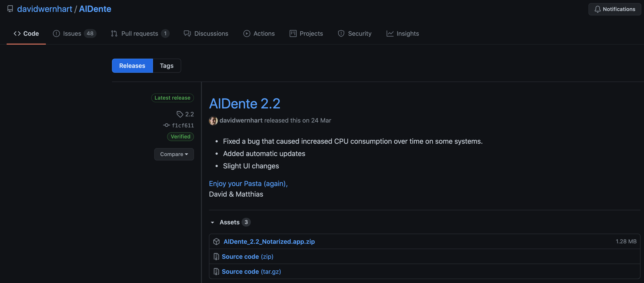The width and height of the screenshot is (644, 283).
Task: Download AIDente_2.2_Notarized.app.zip
Action: click(x=269, y=241)
